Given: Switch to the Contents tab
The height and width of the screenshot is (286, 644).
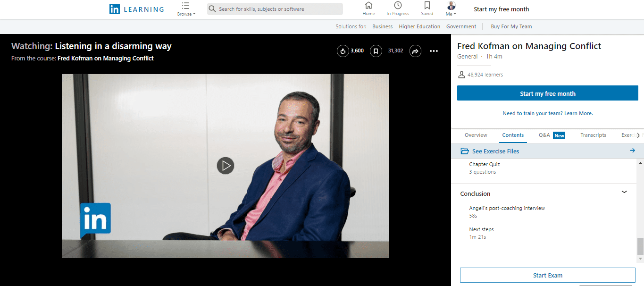Looking at the screenshot, I should pyautogui.click(x=513, y=135).
